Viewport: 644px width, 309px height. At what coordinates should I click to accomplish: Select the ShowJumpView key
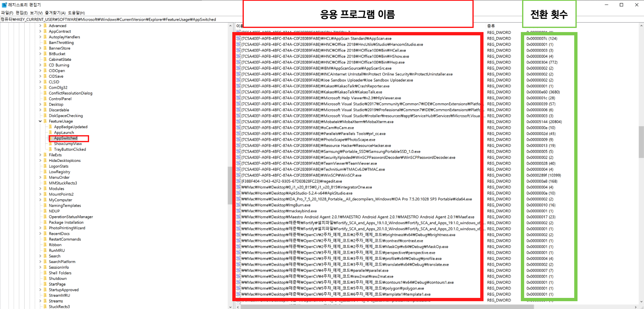click(68, 144)
